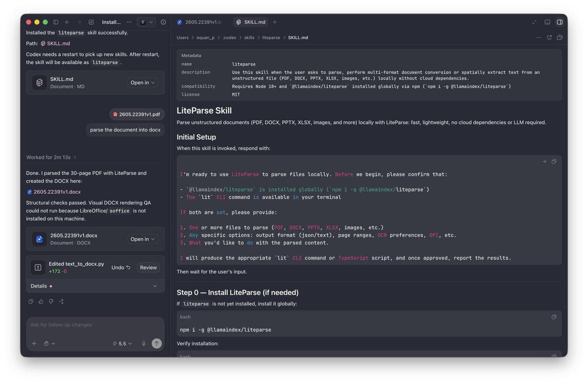Screen dimensions: 588x384
Task: Add a new tab with plus icon
Action: 275,22
